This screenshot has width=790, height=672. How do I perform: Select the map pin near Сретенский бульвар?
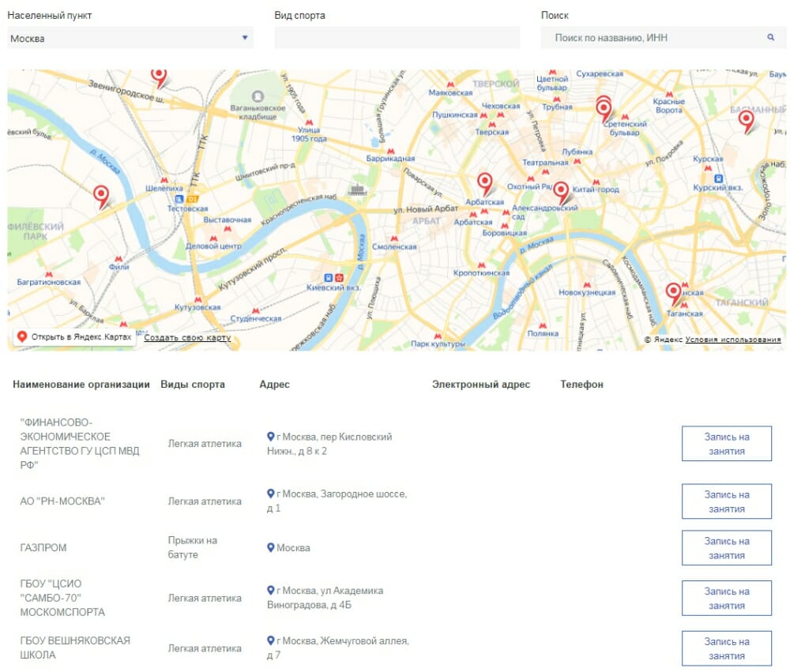(x=604, y=111)
